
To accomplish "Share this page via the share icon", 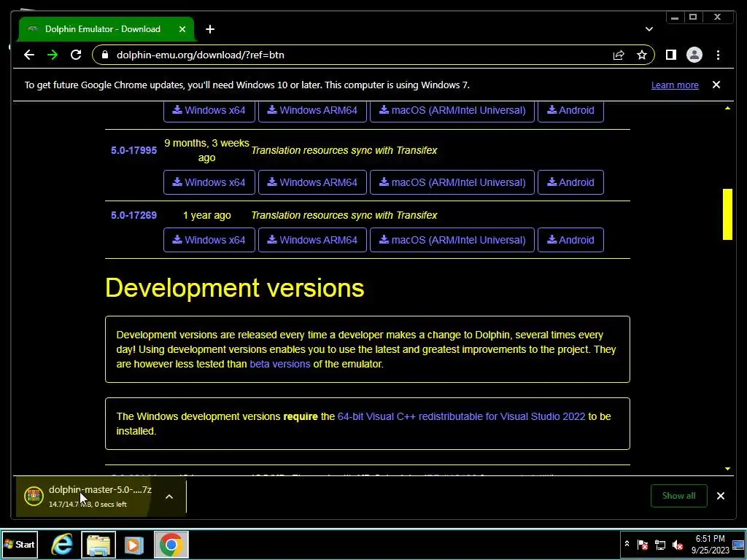I will (x=619, y=55).
